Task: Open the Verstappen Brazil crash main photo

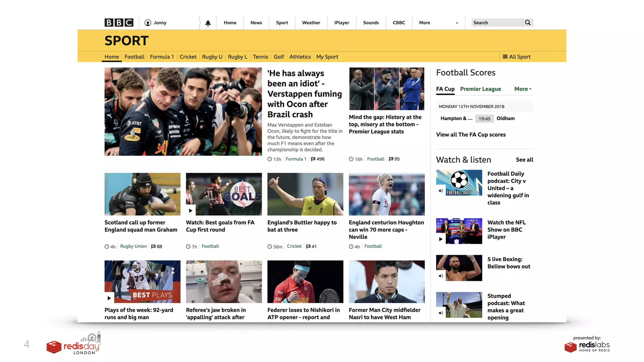Action: pyautogui.click(x=183, y=112)
